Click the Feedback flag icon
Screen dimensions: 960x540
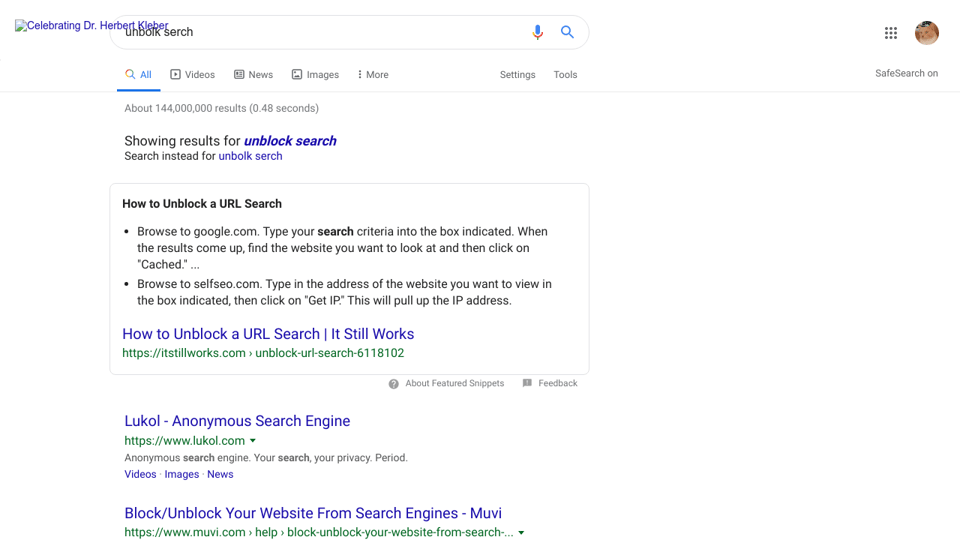click(x=527, y=383)
